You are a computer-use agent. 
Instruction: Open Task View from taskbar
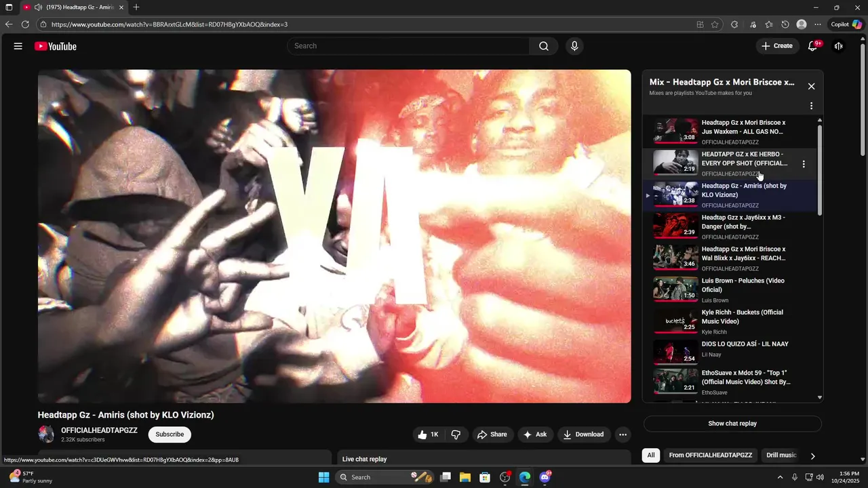[x=446, y=477]
